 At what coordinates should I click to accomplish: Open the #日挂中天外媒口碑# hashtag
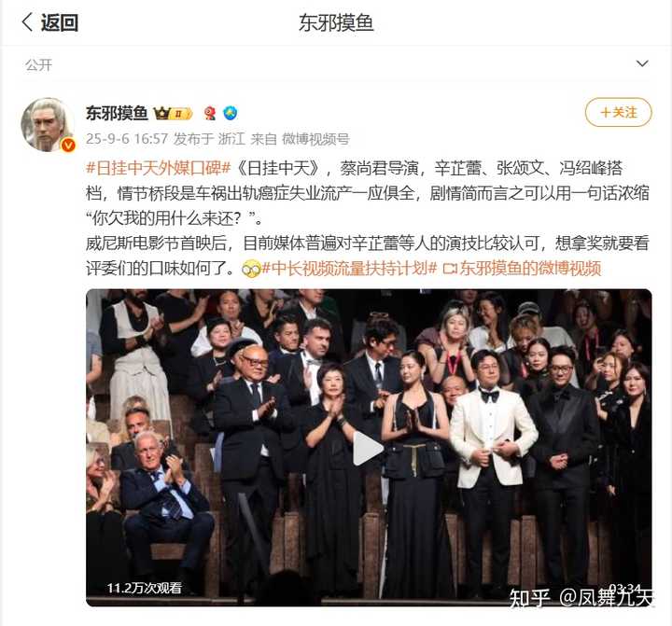[159, 168]
